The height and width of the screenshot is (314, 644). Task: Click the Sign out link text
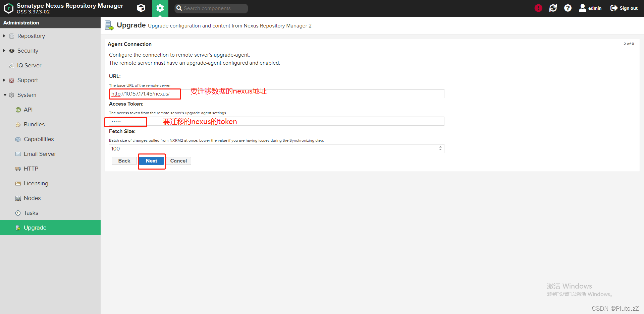pos(629,8)
